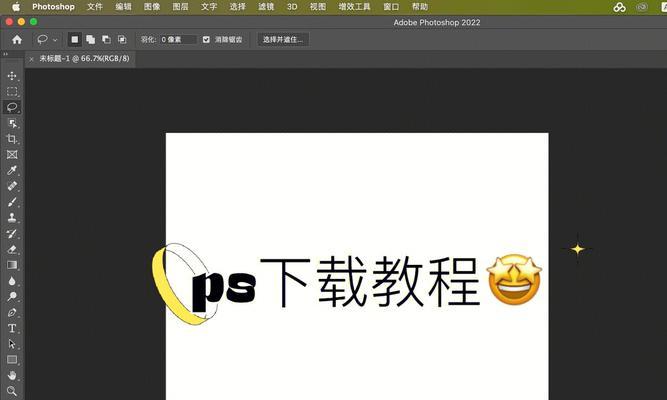Viewport: 667px width, 400px height.
Task: Toggle the anti-alias checkbox
Action: tap(206, 40)
